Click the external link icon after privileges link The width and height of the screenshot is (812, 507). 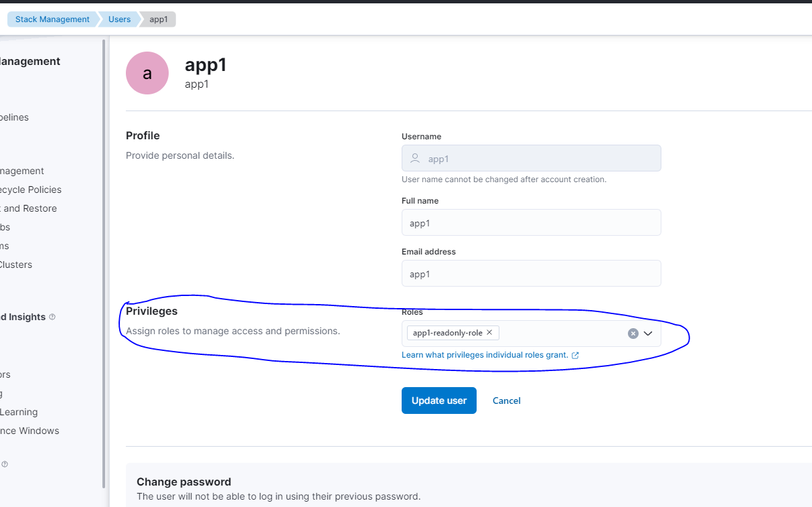pos(575,355)
